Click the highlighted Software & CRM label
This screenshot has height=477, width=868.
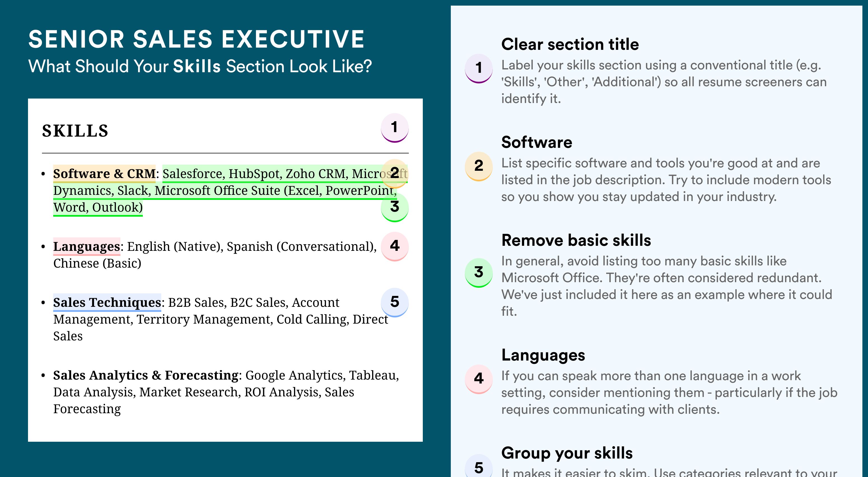(104, 174)
